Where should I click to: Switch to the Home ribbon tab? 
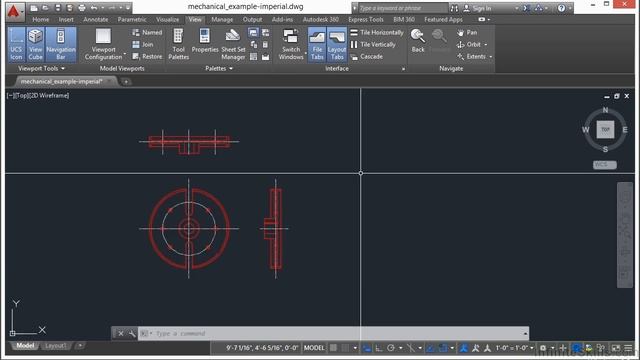click(x=40, y=20)
